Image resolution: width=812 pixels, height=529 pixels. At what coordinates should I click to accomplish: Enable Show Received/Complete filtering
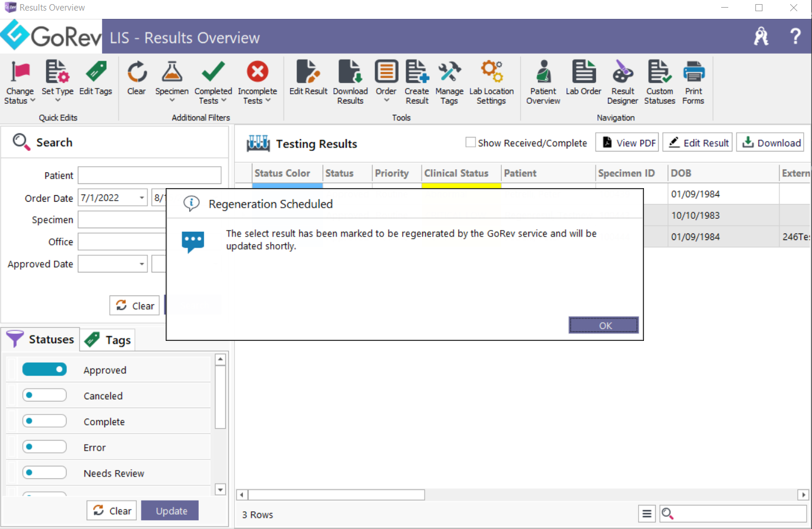470,142
